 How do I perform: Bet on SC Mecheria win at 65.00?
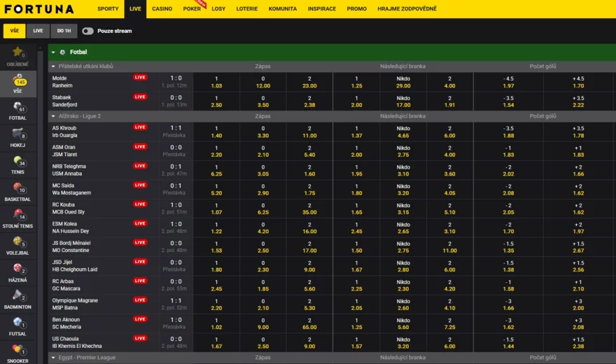click(309, 323)
